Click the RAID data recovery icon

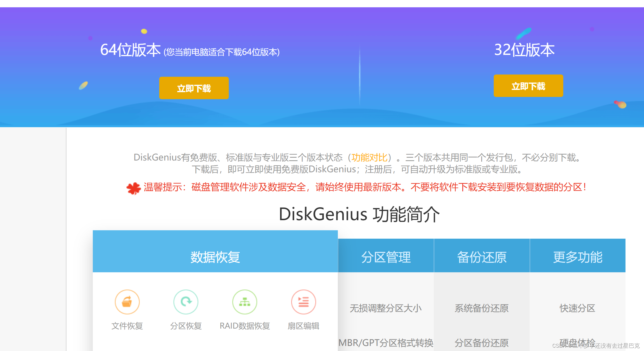pos(244,302)
